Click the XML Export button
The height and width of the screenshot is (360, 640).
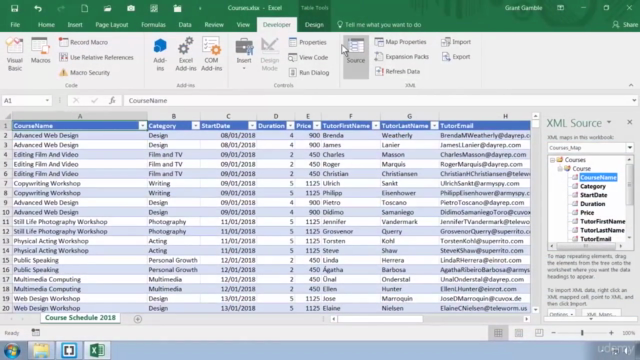pyautogui.click(x=456, y=57)
